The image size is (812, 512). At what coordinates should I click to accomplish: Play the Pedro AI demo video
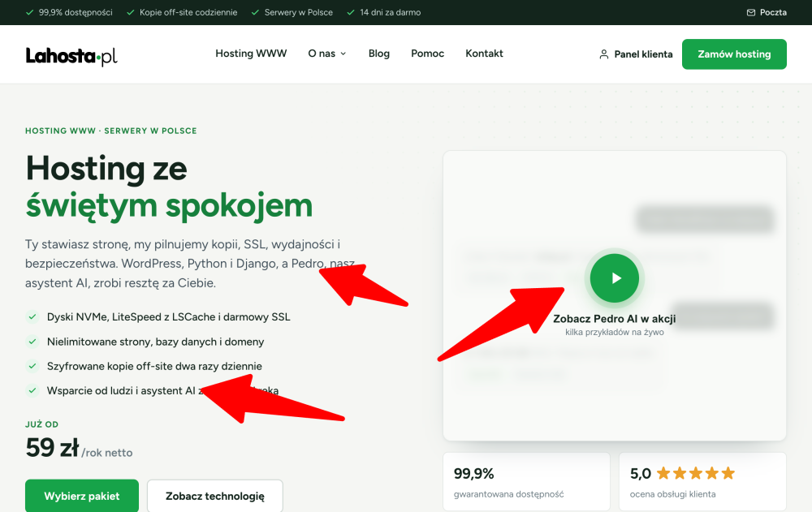[614, 278]
